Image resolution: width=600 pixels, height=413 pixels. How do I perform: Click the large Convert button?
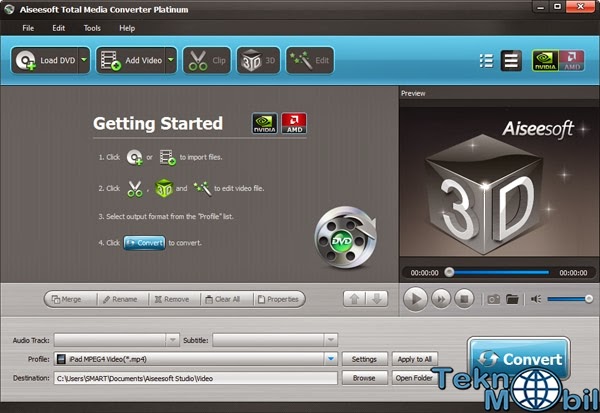pyautogui.click(x=519, y=359)
